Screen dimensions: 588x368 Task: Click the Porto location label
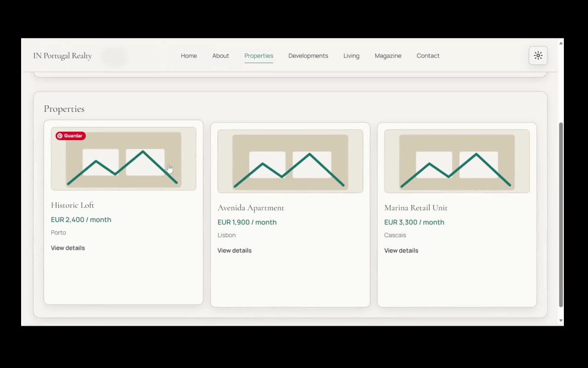coord(58,233)
